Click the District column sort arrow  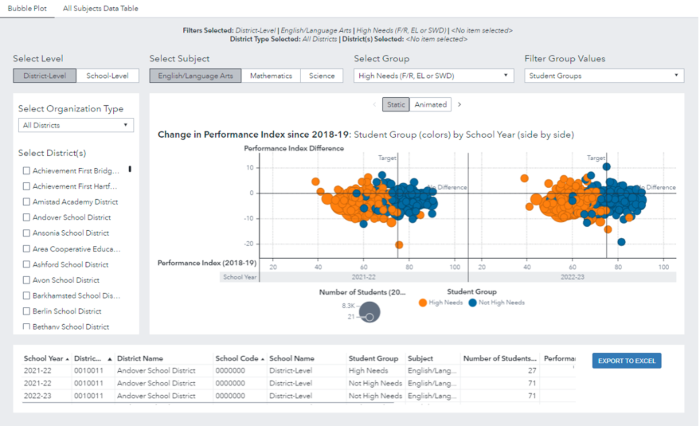click(107, 358)
